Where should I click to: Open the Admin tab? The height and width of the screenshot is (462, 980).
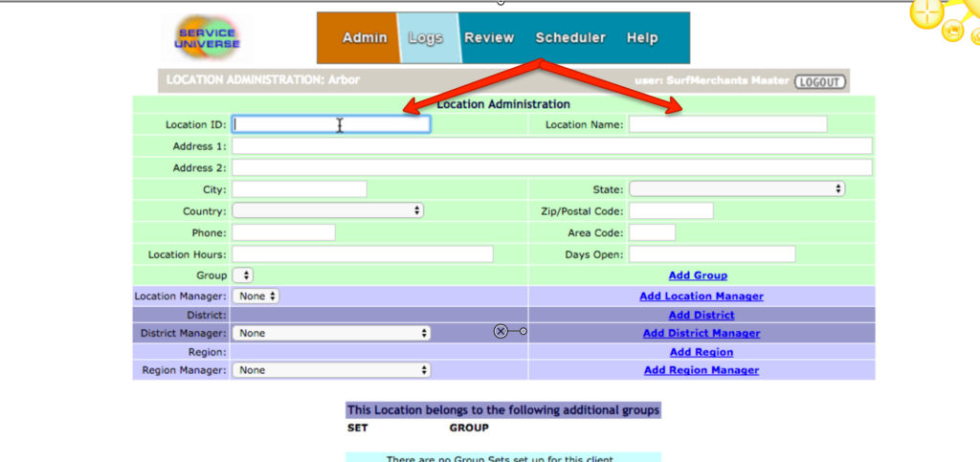pyautogui.click(x=365, y=37)
